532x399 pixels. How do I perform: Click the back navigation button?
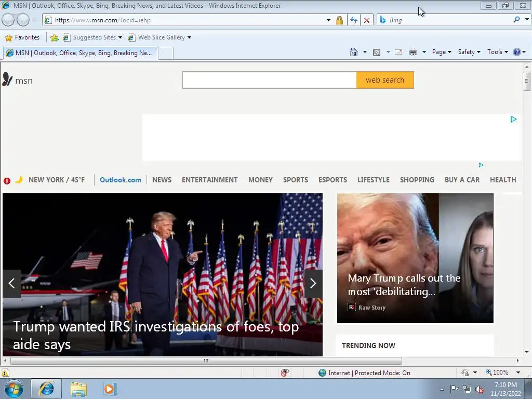click(8, 20)
